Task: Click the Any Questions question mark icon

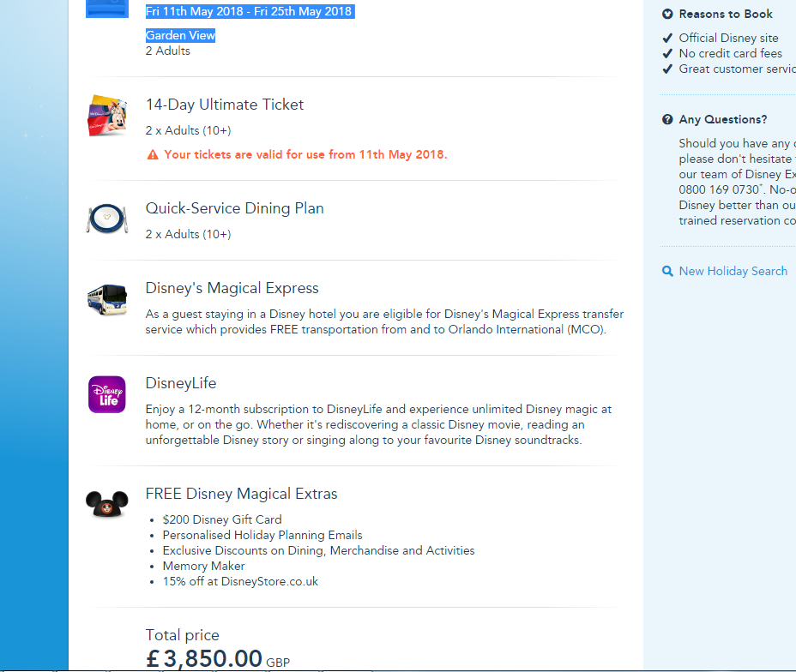Action: [667, 120]
